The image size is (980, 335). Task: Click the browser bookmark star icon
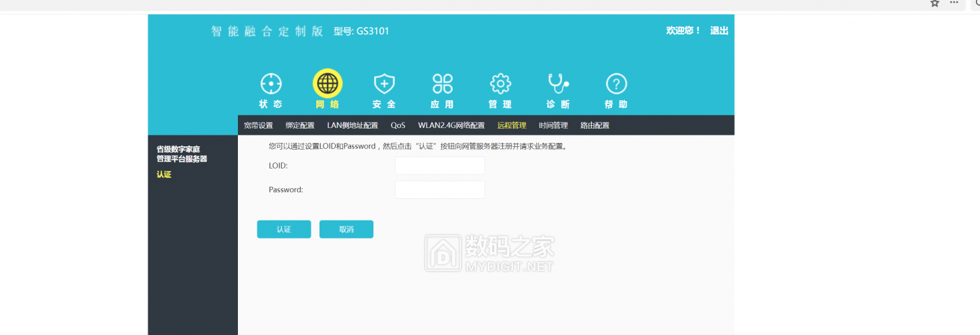tap(935, 3)
